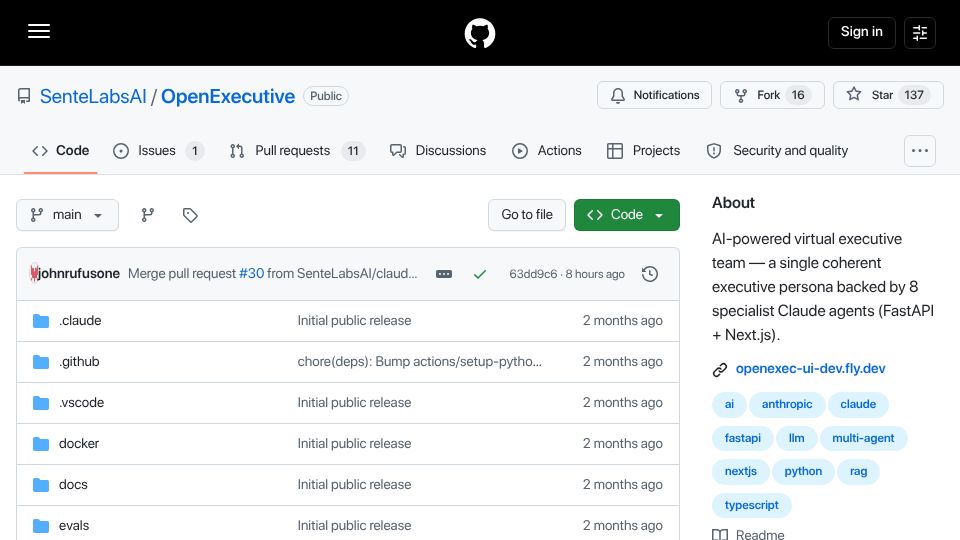Viewport: 960px width, 540px height.
Task: Select the llm topic tag
Action: pos(797,438)
